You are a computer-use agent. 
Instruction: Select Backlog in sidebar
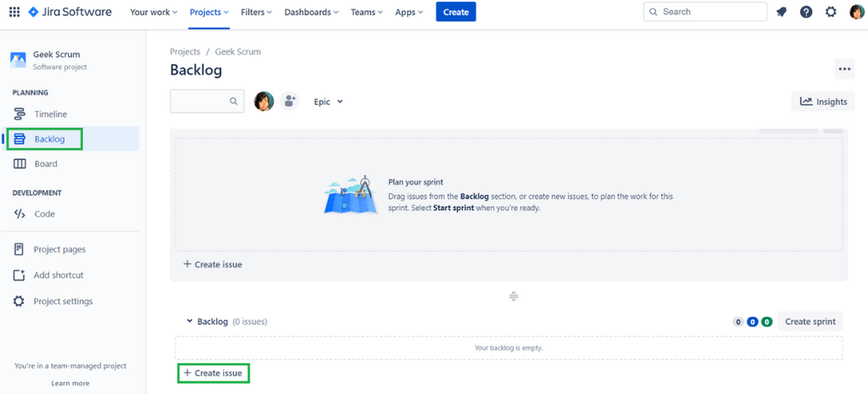70,139
